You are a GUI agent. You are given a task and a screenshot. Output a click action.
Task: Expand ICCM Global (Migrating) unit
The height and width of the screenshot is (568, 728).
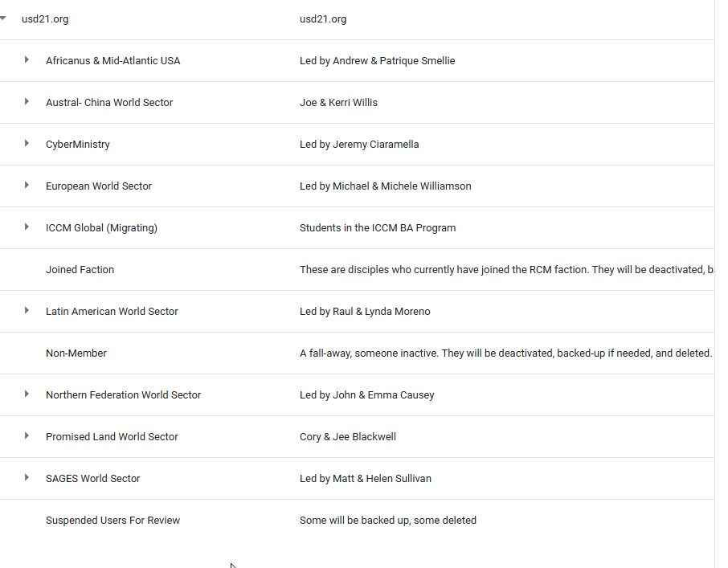[x=27, y=227]
